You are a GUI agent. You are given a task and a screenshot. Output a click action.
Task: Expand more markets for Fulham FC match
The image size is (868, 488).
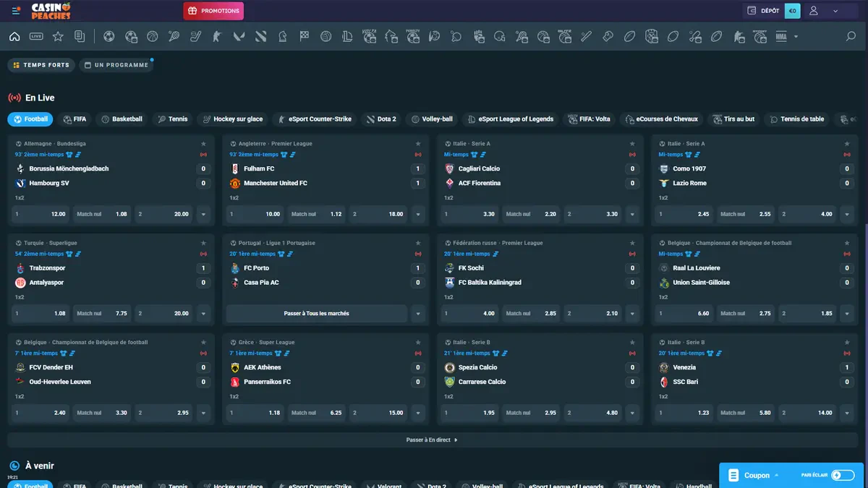point(417,214)
